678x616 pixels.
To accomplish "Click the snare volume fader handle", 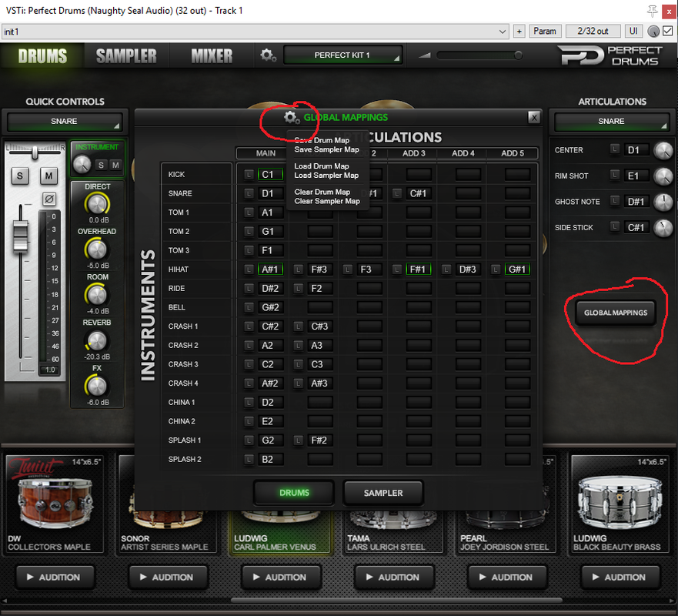I will (x=20, y=236).
